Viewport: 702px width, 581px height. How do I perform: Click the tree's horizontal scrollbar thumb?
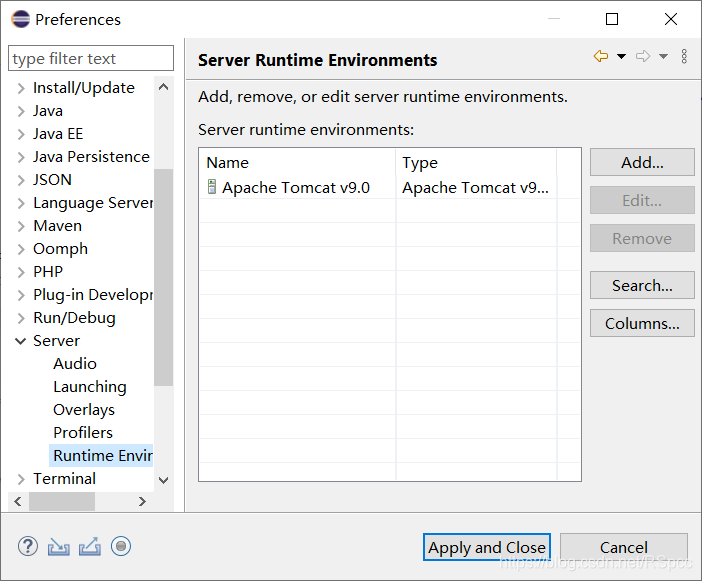(x=62, y=501)
